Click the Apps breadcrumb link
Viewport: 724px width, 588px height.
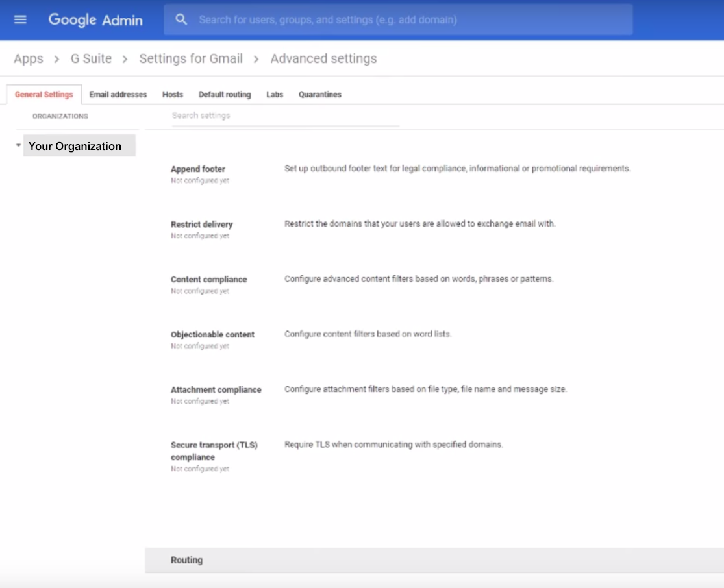[29, 58]
